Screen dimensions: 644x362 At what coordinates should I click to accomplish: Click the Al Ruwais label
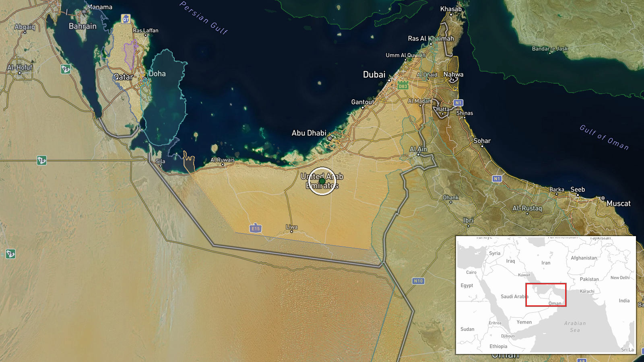click(x=223, y=160)
